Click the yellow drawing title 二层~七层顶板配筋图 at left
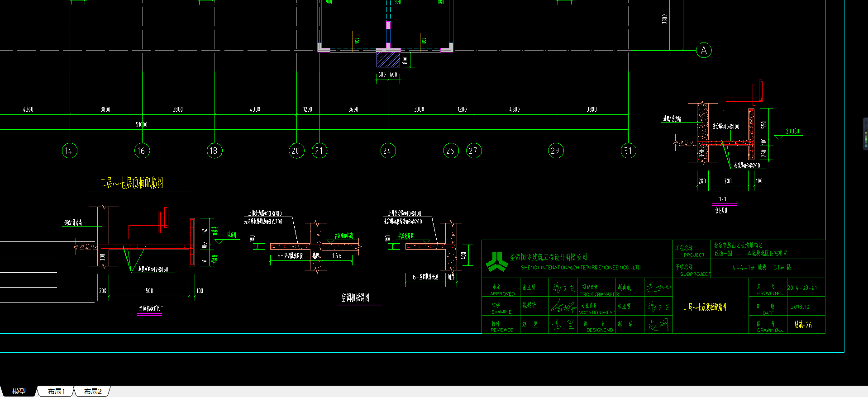Screen dimensions: 868x397 click(x=132, y=183)
